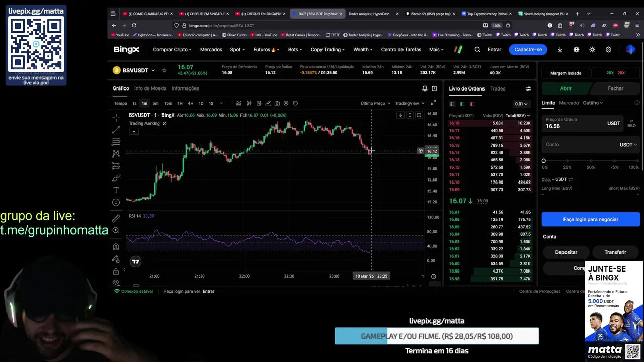The height and width of the screenshot is (362, 644).
Task: Click the chart layout icon beside bell
Action: click(x=434, y=88)
